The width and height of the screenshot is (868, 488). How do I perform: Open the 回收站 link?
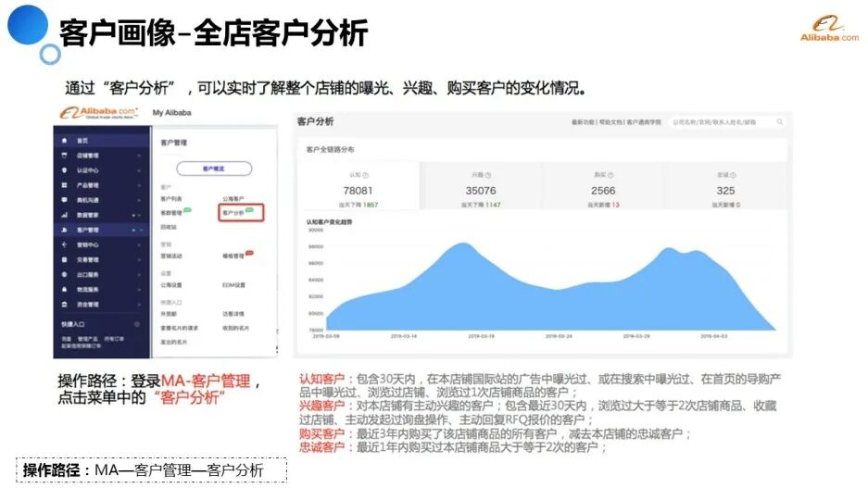[x=169, y=228]
